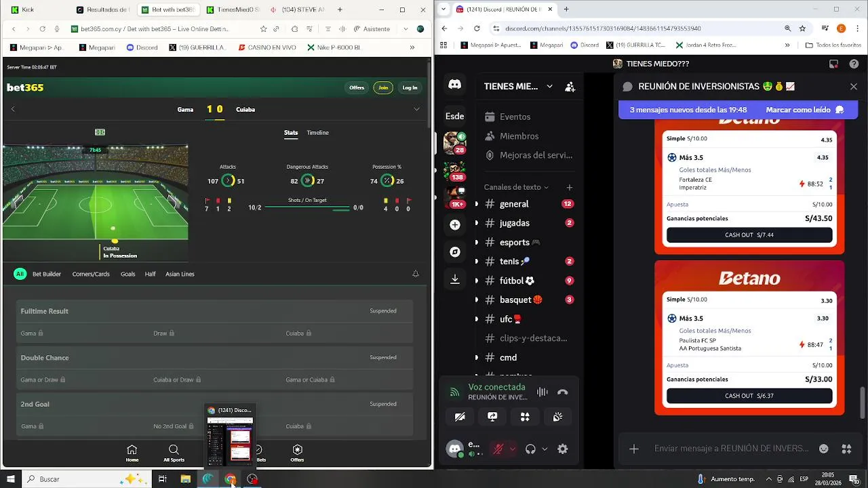Expand headphone output options arrow in Discord

coord(545,449)
